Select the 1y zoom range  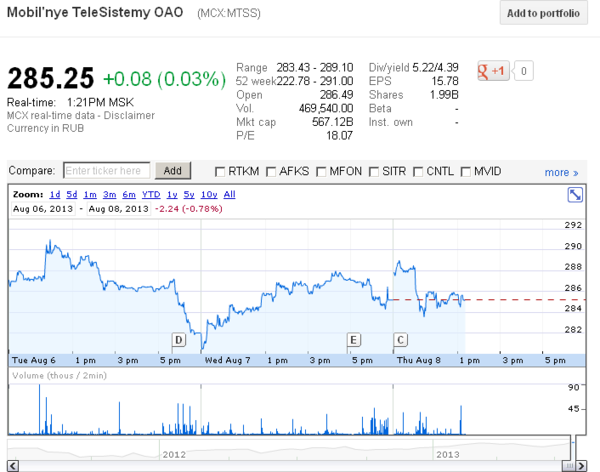point(172,194)
